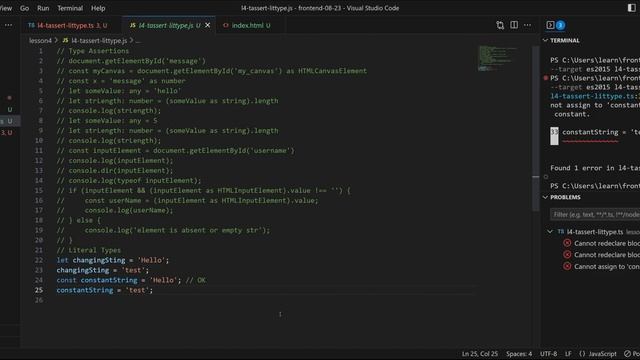Click the TS icon in the problems tree
Viewport: 640px width, 360px height.
(x=561, y=231)
